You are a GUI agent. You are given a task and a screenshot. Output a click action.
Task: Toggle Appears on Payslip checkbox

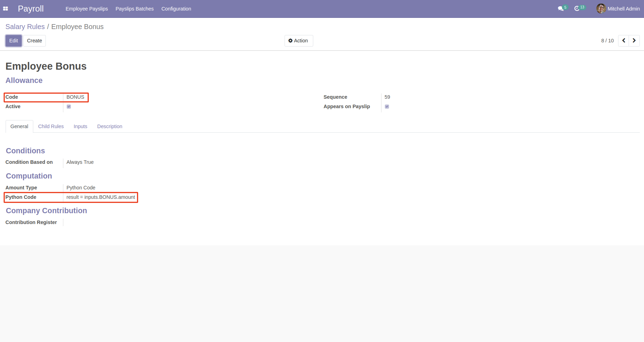[387, 106]
